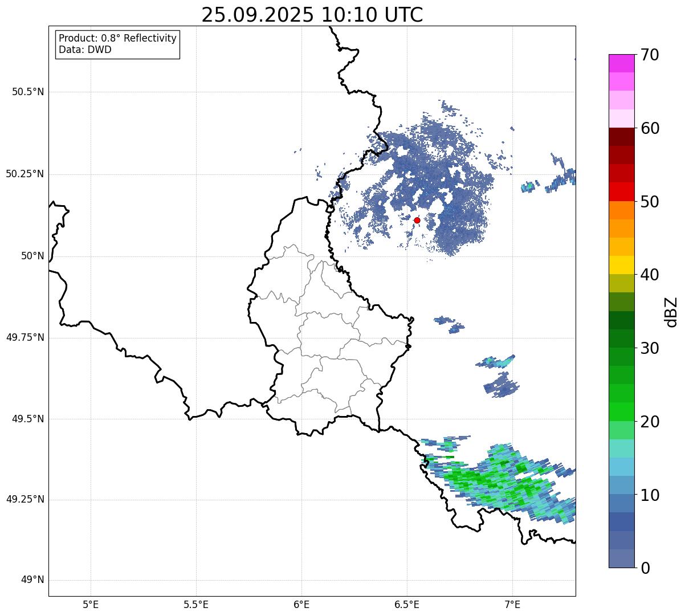Click the 49.25°N latitude label

tap(25, 500)
